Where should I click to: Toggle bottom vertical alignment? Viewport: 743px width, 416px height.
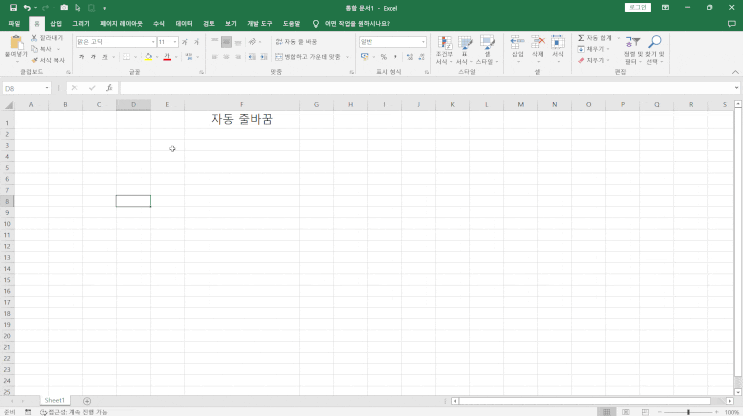click(x=238, y=42)
